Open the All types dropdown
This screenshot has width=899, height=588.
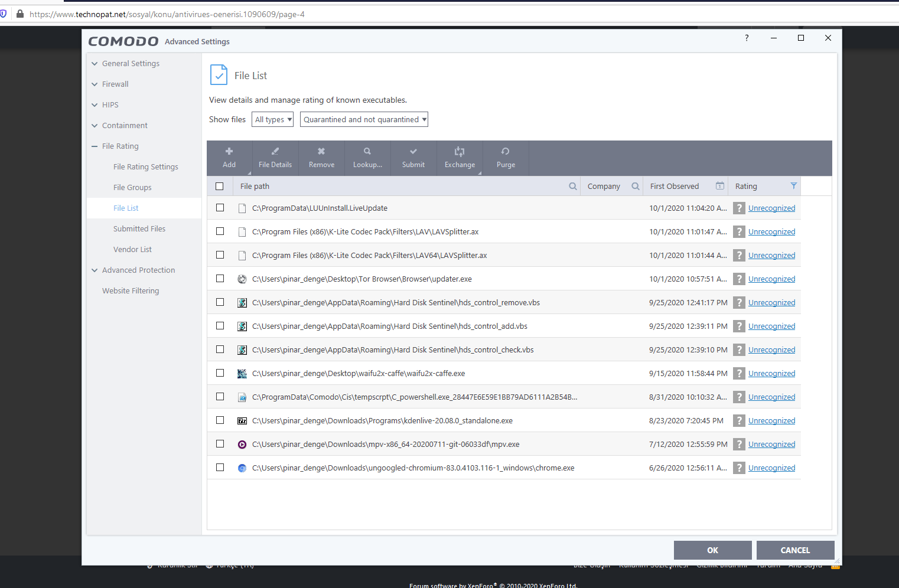273,119
